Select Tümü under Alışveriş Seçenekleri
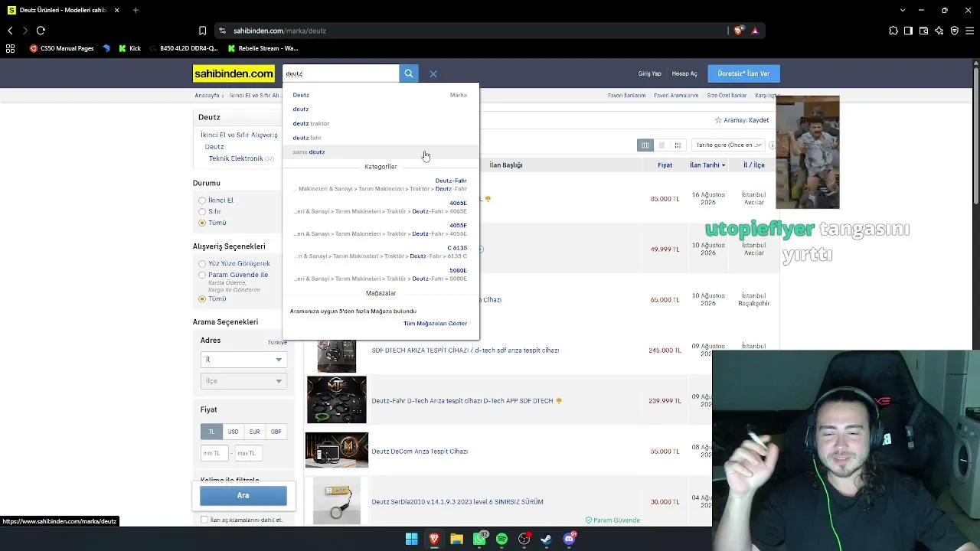Viewport: 980px width, 551px height. pyautogui.click(x=202, y=299)
